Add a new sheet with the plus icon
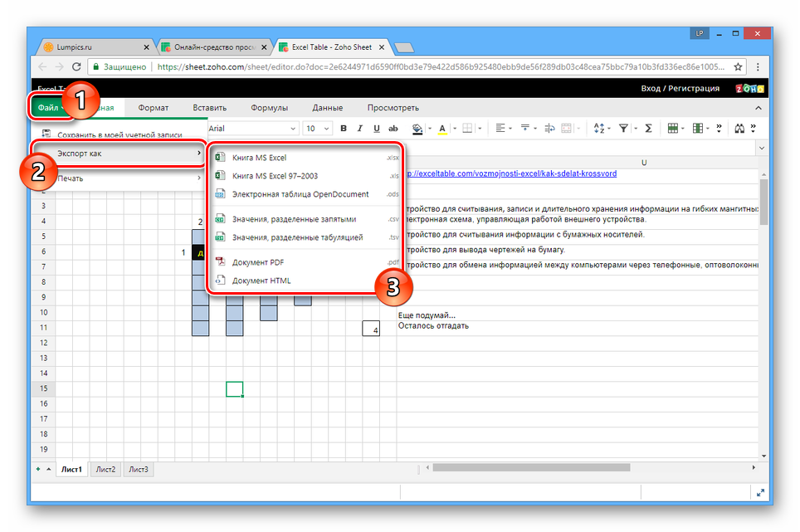The image size is (800, 532). (37, 469)
